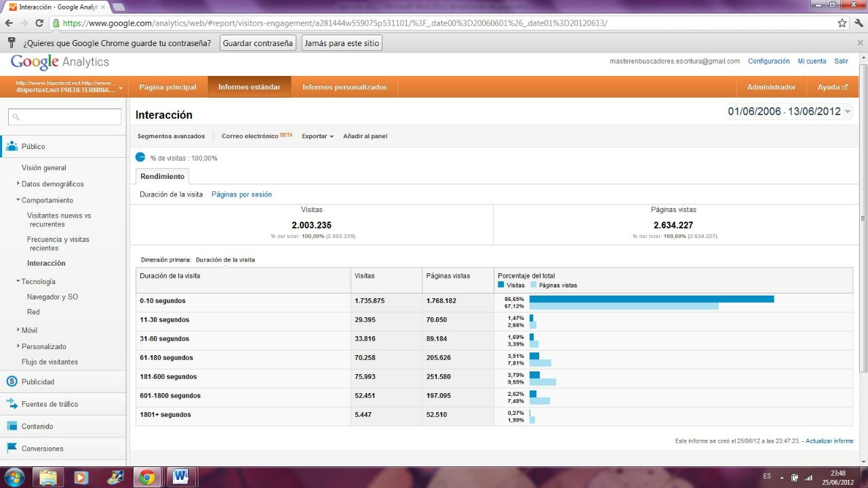Open the date range dropdown
The width and height of the screenshot is (868, 488).
848,112
